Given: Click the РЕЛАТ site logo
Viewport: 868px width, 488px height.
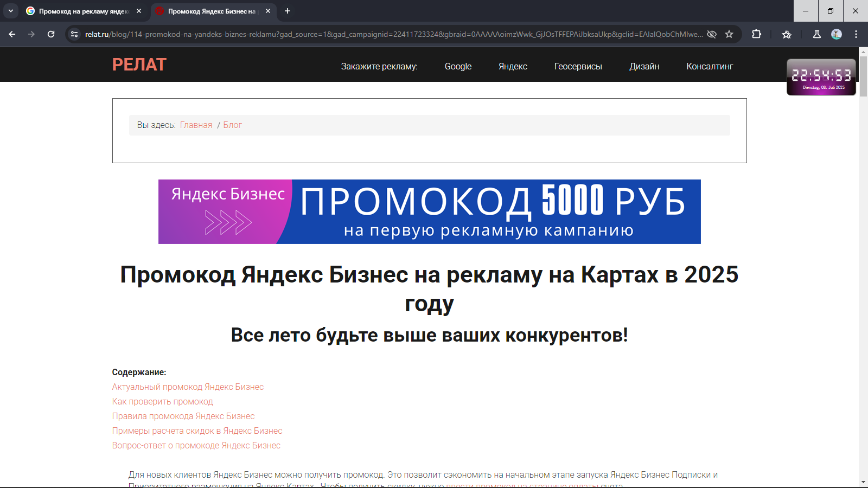Looking at the screenshot, I should [139, 65].
